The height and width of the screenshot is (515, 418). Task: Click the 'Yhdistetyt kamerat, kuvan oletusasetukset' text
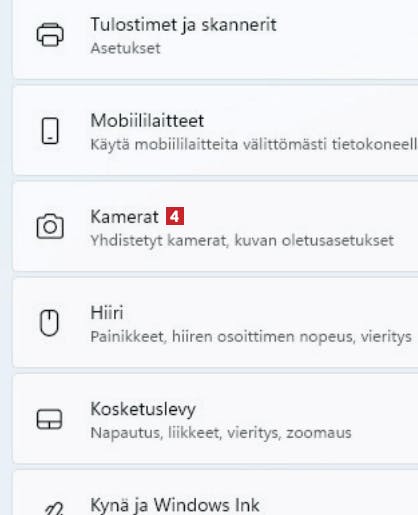click(x=242, y=241)
